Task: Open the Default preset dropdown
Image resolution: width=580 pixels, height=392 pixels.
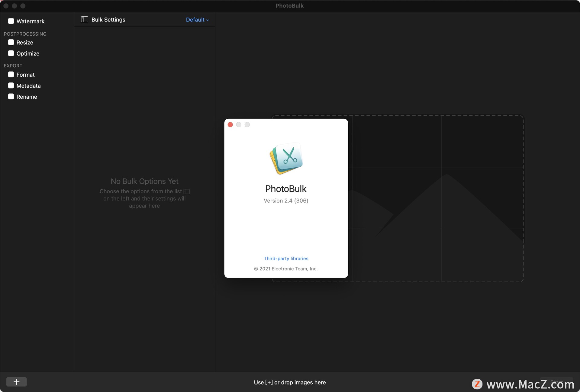Action: 197,20
